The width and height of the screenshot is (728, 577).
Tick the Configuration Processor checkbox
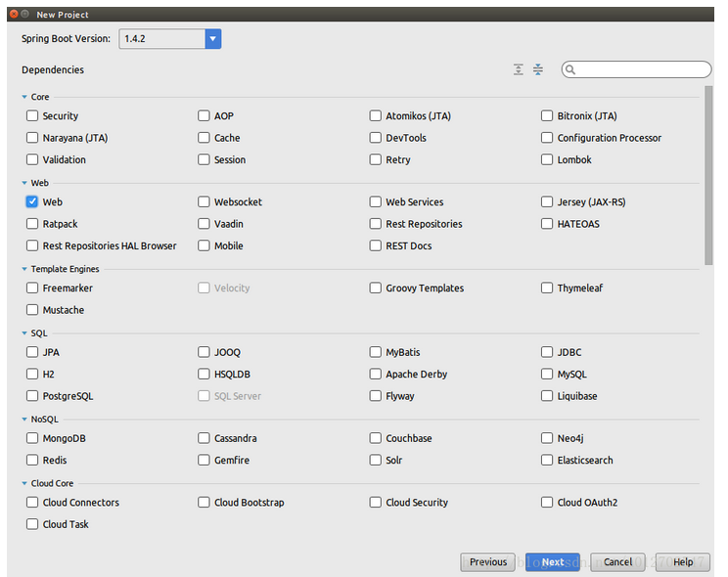point(547,137)
